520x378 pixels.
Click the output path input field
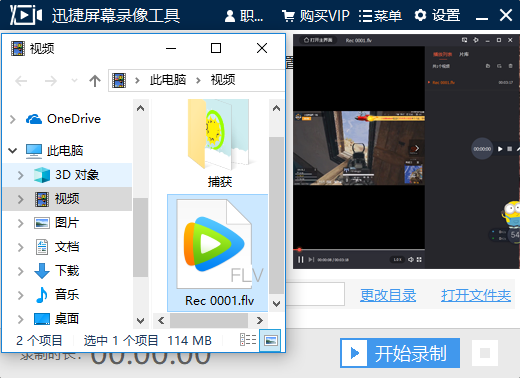pyautogui.click(x=315, y=294)
